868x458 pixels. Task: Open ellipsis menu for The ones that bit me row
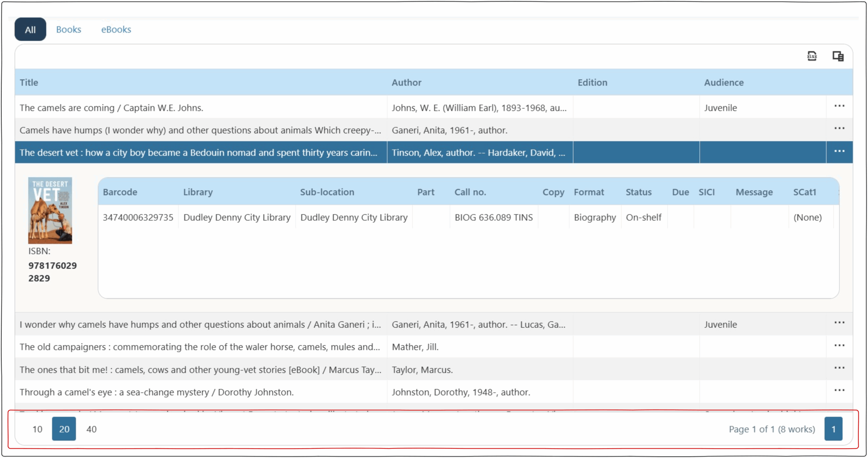coord(839,368)
